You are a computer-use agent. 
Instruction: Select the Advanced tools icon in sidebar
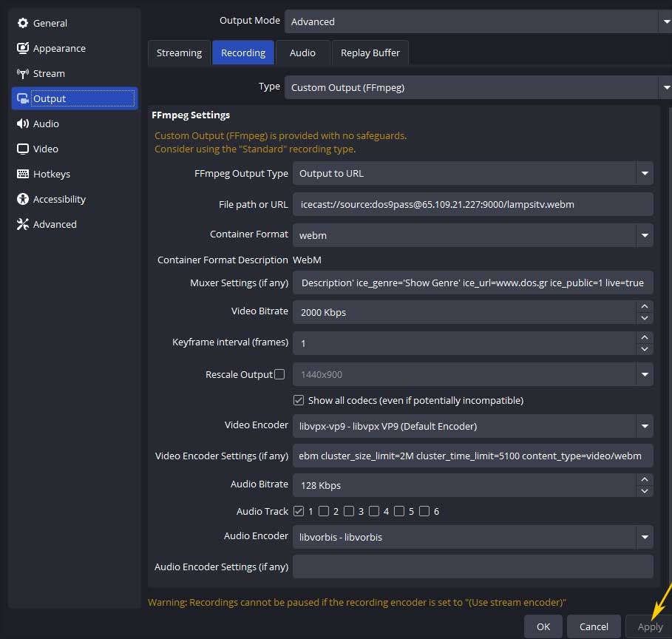point(23,224)
